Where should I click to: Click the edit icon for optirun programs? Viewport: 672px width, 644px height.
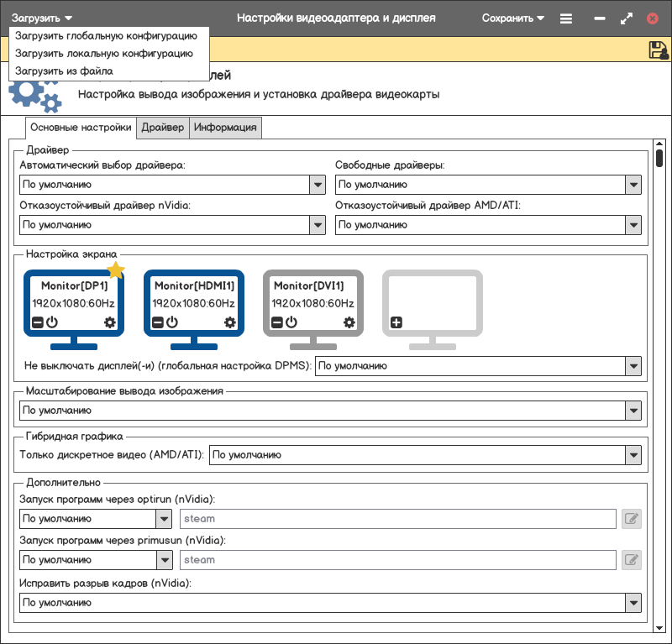point(632,519)
